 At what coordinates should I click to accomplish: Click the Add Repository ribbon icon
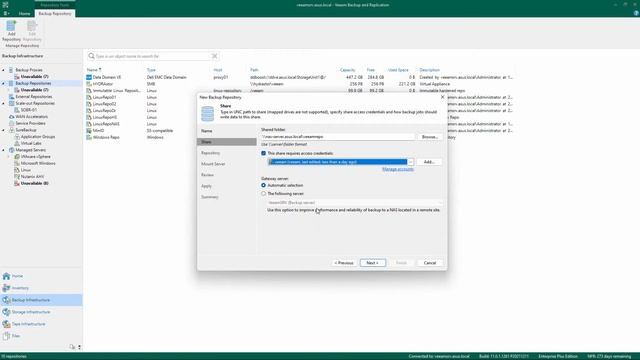(x=11, y=26)
